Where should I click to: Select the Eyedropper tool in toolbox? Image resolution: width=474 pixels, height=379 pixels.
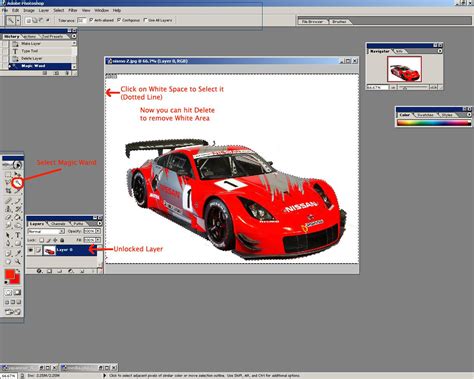(18, 253)
